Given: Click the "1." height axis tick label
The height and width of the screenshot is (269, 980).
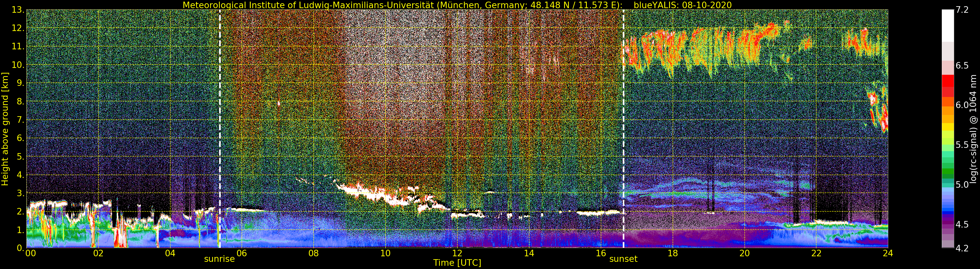Looking at the screenshot, I should 20,229.
